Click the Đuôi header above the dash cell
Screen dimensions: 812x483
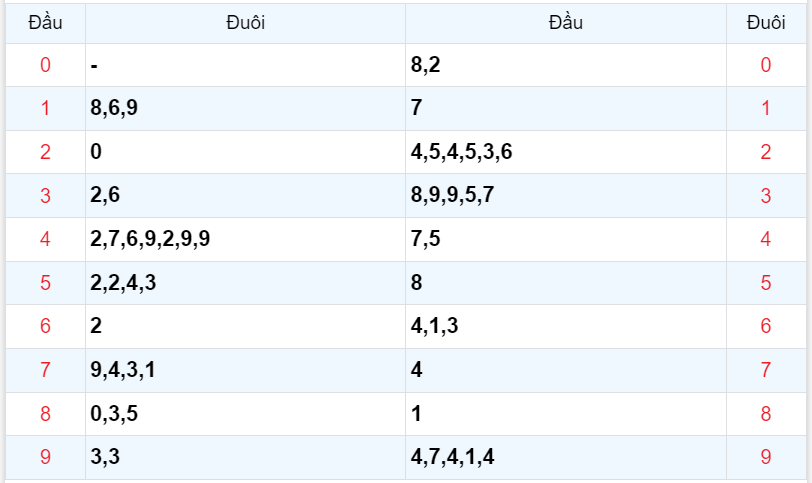[245, 23]
